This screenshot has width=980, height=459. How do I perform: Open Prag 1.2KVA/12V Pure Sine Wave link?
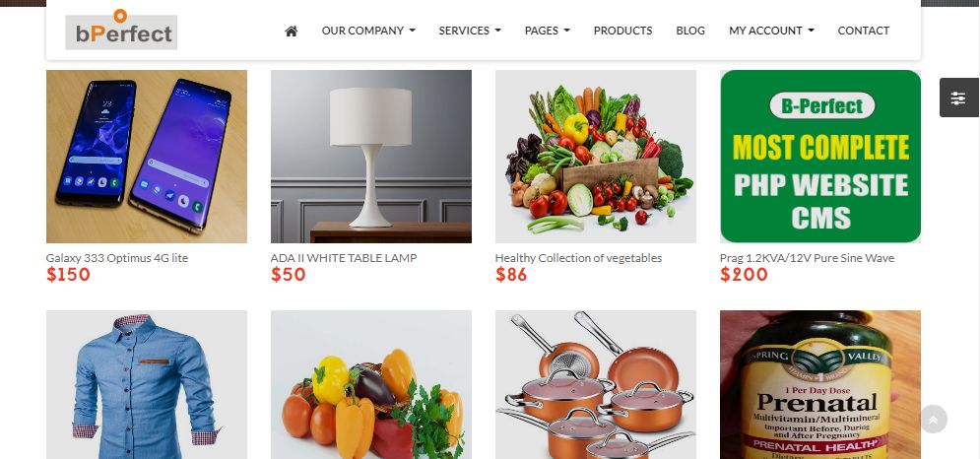pyautogui.click(x=807, y=258)
